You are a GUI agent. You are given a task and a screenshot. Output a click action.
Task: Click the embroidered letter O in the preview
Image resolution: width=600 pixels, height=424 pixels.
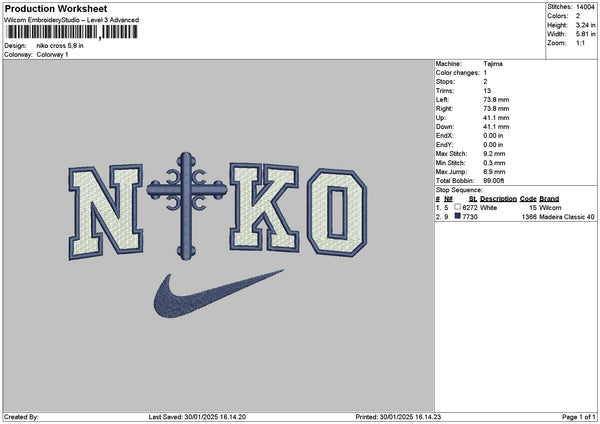click(337, 212)
